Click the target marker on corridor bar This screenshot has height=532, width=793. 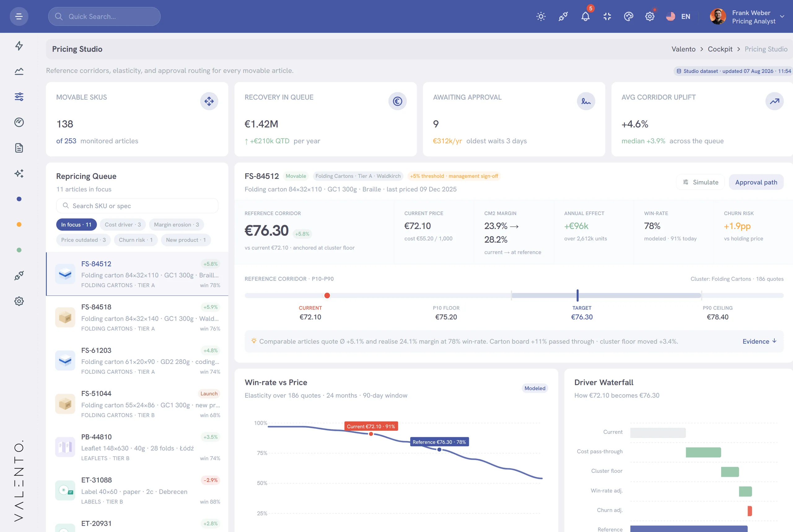click(x=577, y=296)
